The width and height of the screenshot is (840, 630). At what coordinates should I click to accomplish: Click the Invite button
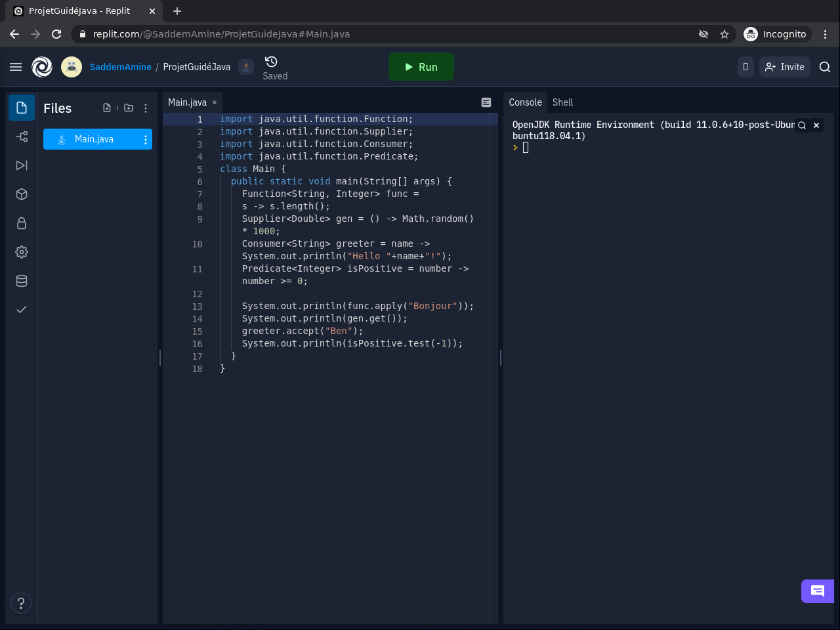click(785, 67)
